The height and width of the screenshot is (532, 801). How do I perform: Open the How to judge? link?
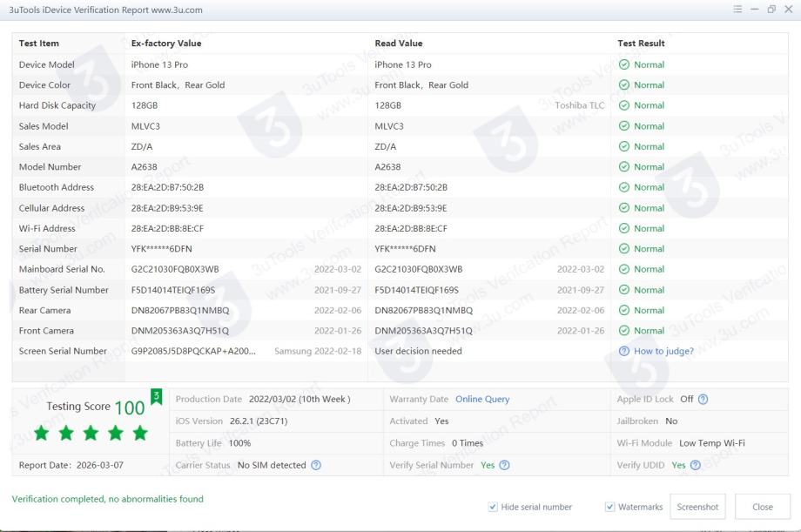tap(663, 352)
